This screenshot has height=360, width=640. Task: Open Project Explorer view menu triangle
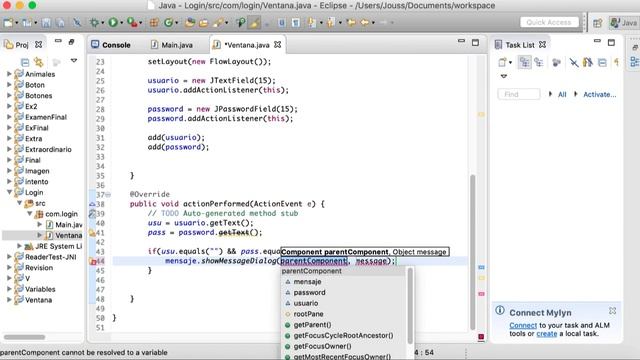(73, 60)
